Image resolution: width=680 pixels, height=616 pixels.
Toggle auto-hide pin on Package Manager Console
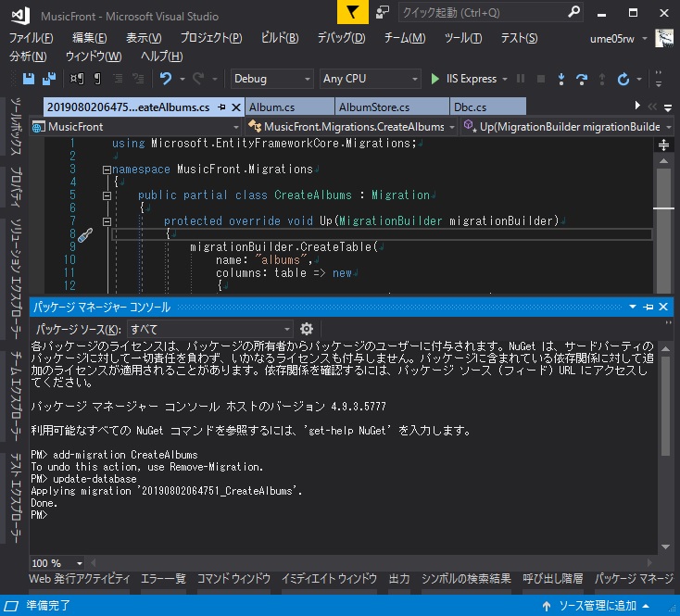(649, 307)
